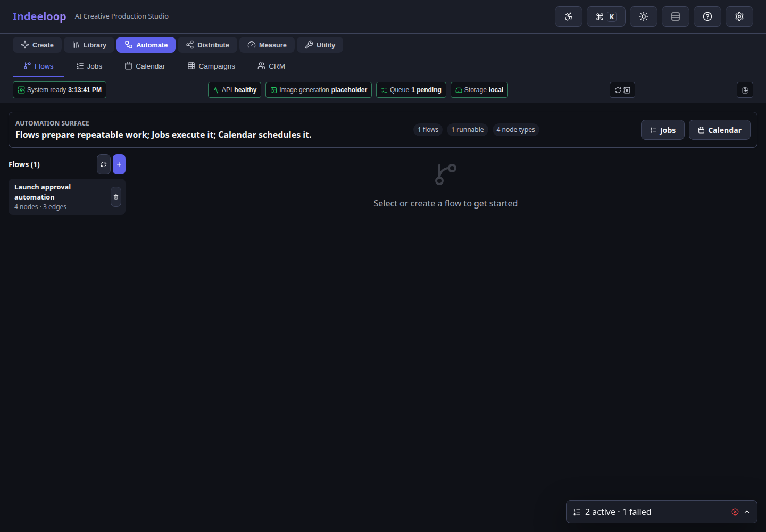Viewport: 766px width, 532px height.
Task: Select the Automate section
Action: [x=146, y=45]
